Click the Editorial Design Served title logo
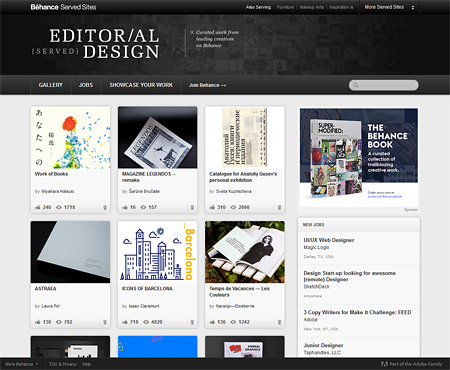This screenshot has width=450, height=370. (96, 44)
